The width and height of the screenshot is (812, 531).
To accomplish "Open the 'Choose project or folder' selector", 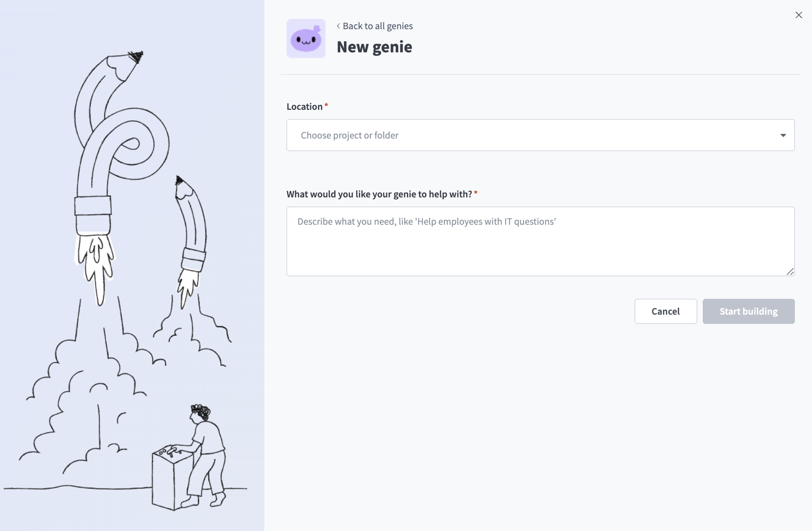I will coord(540,135).
